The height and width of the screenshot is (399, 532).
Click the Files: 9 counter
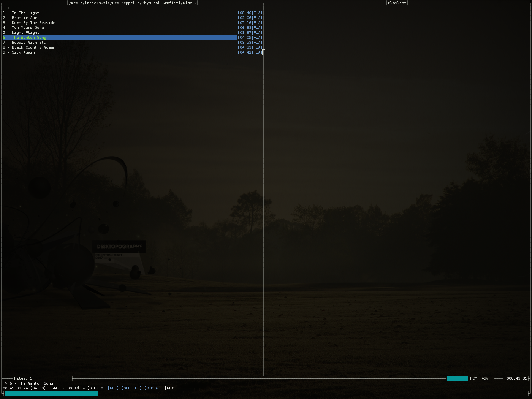coord(23,378)
